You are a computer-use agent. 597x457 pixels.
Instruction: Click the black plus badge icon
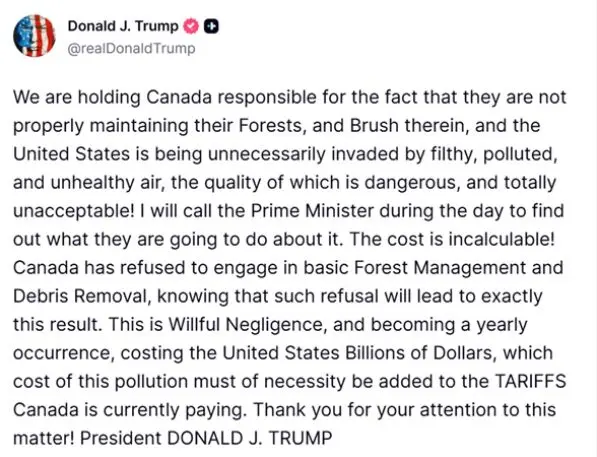211,26
